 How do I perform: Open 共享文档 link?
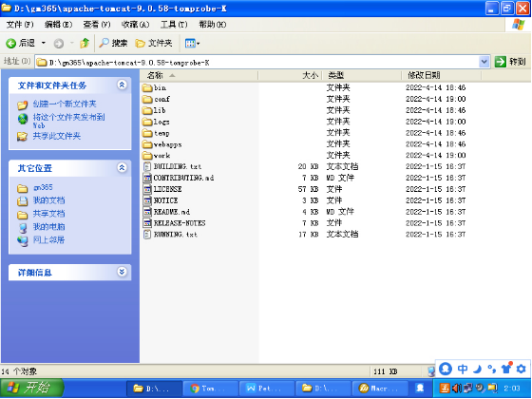pos(48,214)
